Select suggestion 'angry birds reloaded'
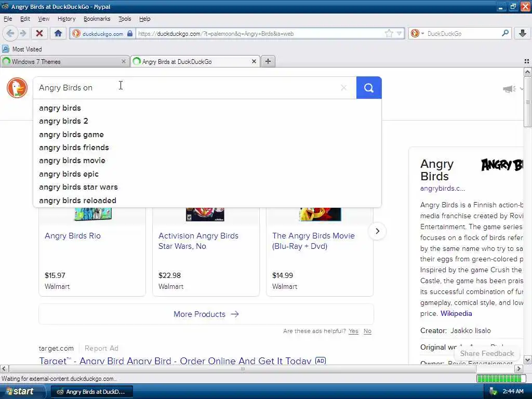 click(207, 201)
